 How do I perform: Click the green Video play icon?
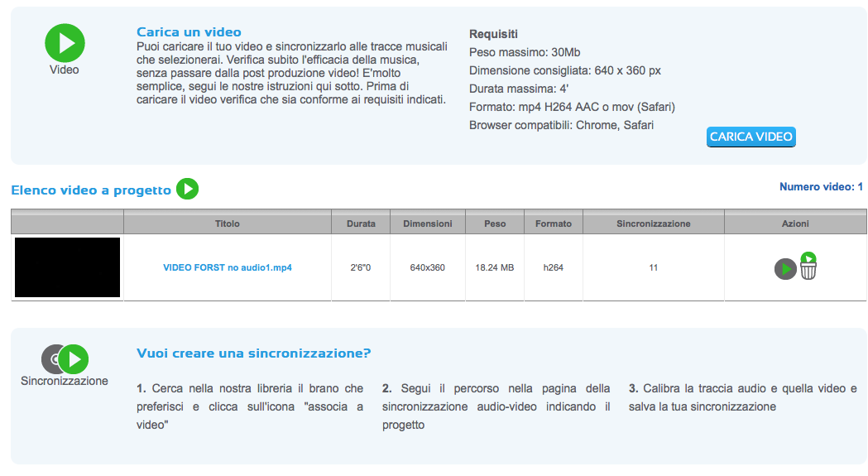pyautogui.click(x=65, y=43)
